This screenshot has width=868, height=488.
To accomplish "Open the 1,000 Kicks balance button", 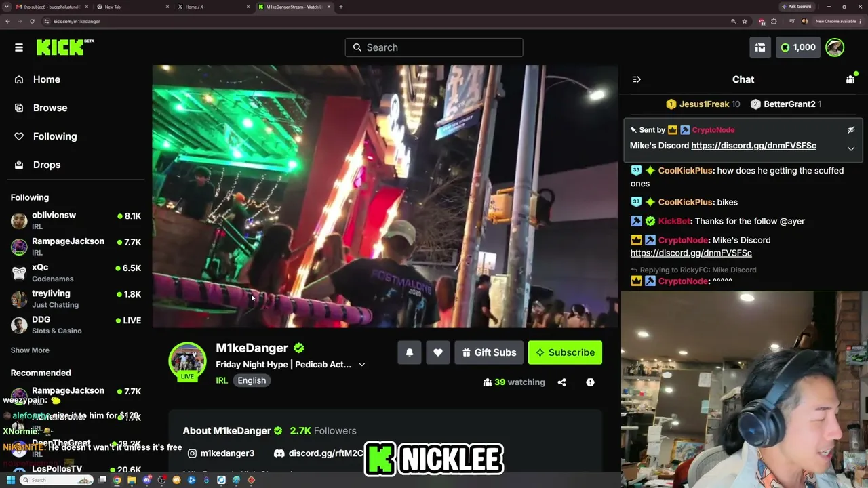I will tap(798, 47).
